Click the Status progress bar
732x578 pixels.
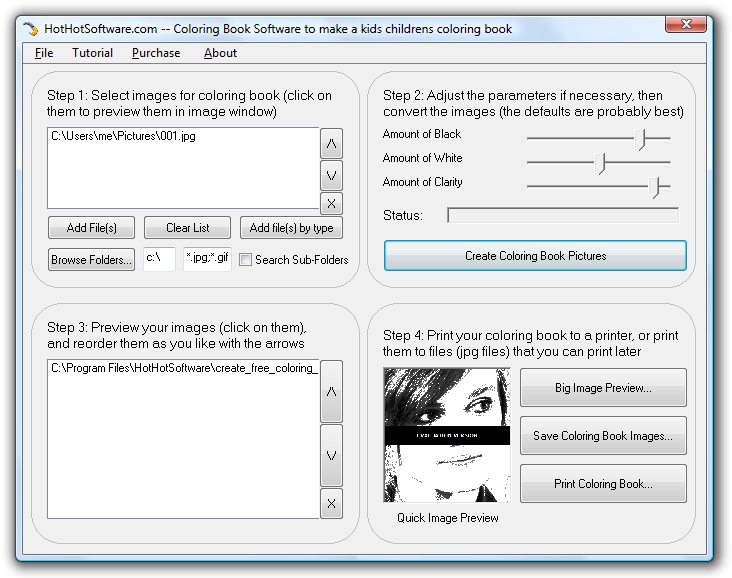click(x=563, y=215)
